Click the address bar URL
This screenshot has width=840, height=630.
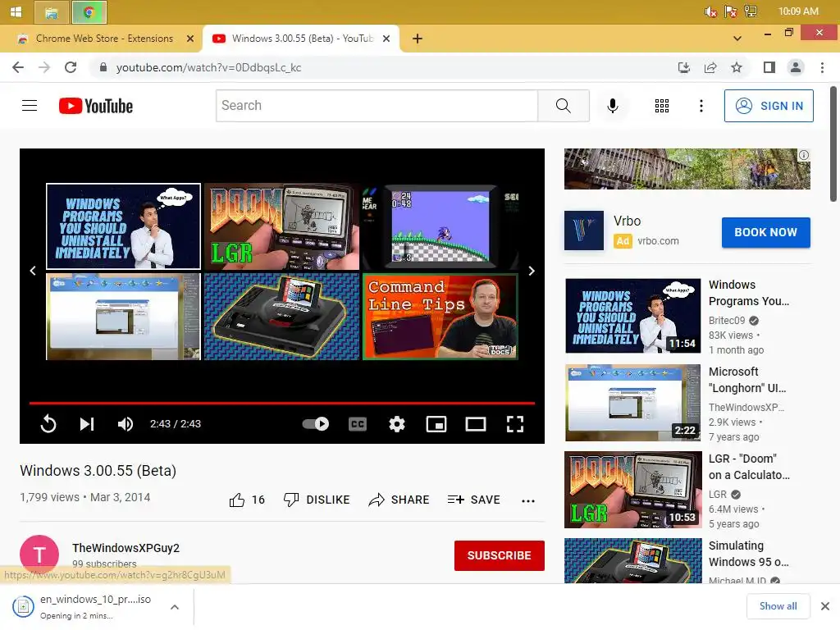tap(208, 67)
